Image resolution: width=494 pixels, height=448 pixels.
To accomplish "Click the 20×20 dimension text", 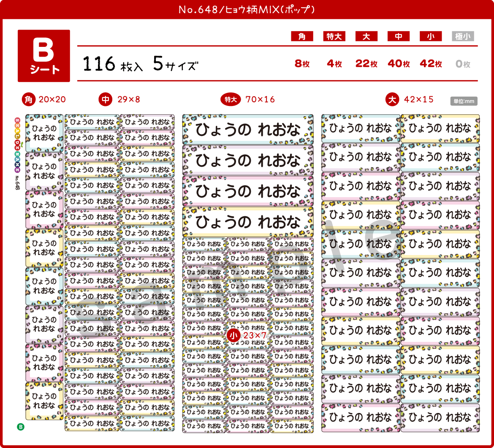I will [x=52, y=100].
